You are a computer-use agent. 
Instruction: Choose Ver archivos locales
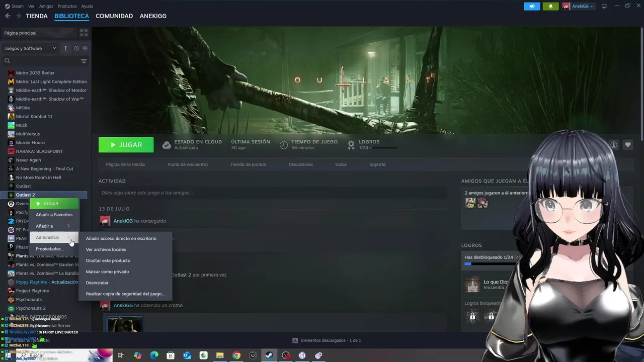(x=106, y=249)
